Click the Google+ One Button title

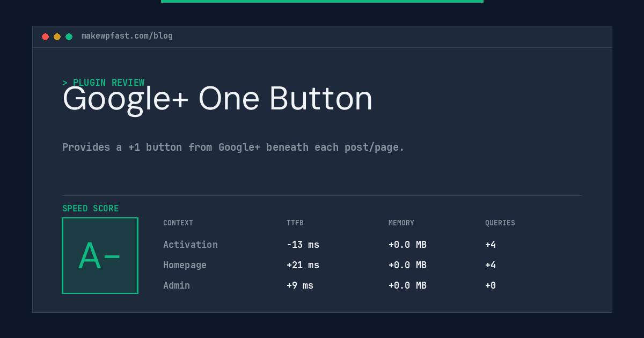point(217,99)
